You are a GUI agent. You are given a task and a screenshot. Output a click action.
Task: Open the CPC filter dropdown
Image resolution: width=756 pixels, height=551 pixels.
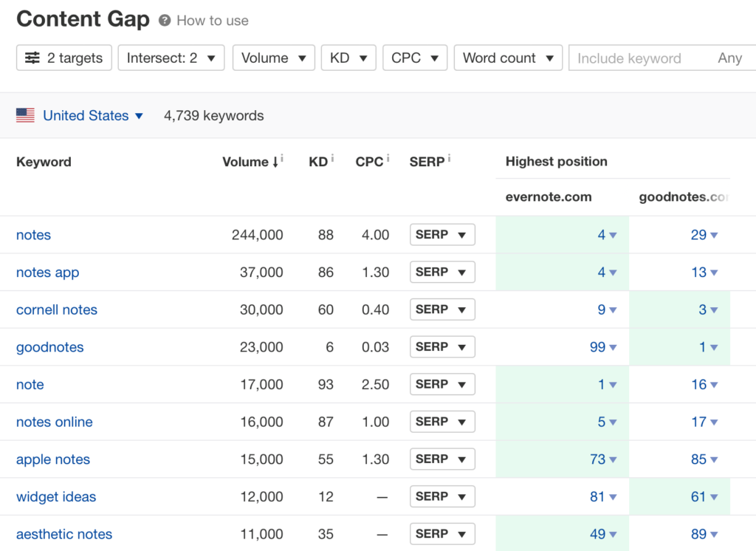tap(415, 58)
